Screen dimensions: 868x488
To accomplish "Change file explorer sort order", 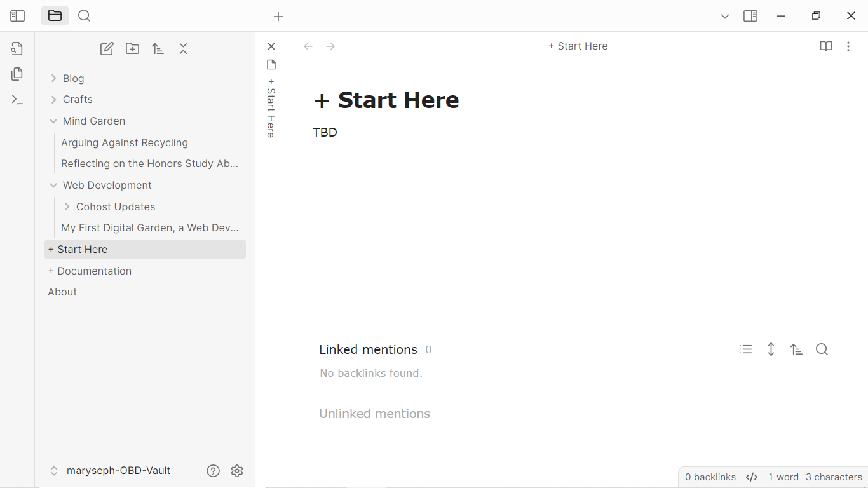I will pyautogui.click(x=158, y=49).
